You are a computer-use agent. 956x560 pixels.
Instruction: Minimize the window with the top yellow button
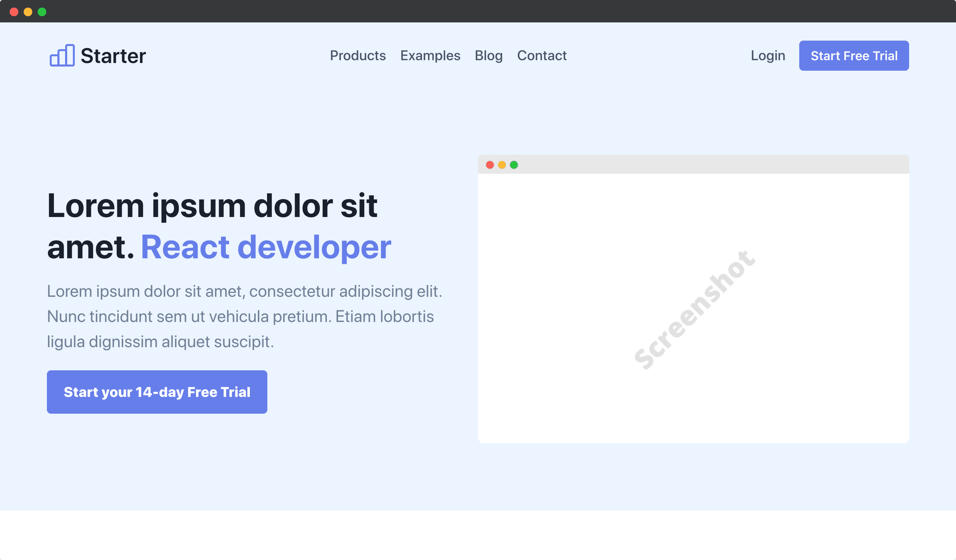(28, 12)
